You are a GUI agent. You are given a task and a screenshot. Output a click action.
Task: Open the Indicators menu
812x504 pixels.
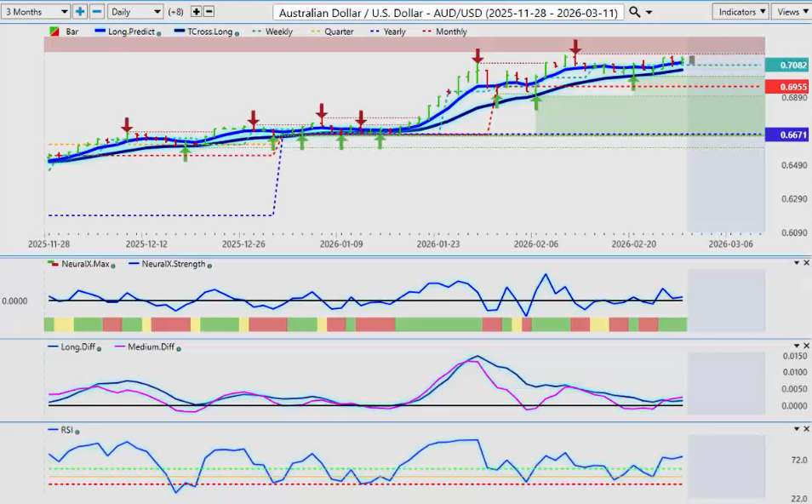(741, 12)
